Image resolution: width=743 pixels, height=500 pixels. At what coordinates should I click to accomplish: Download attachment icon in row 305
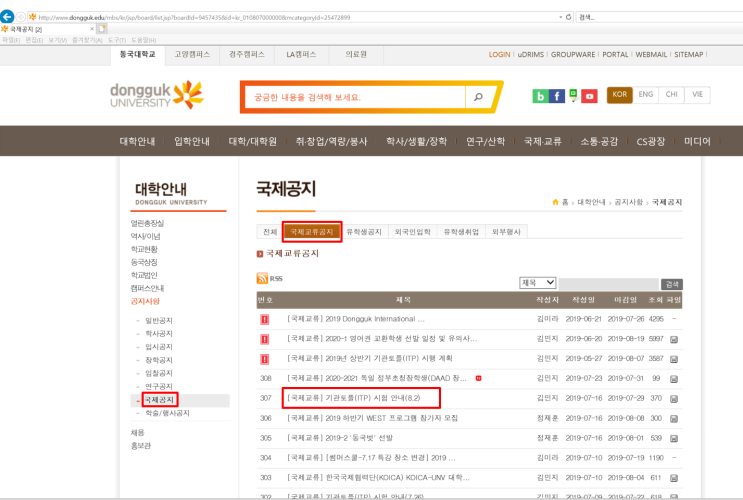[674, 438]
